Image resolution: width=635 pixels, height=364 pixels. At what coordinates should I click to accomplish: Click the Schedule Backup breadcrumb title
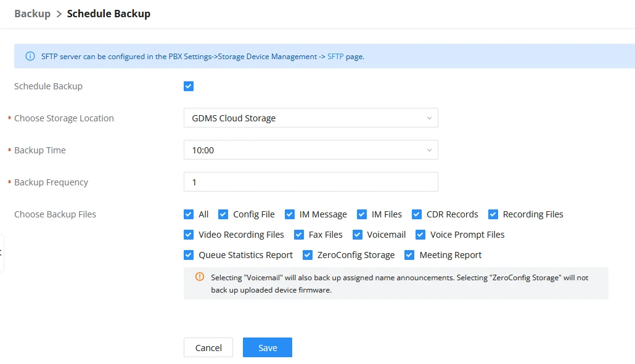click(109, 14)
